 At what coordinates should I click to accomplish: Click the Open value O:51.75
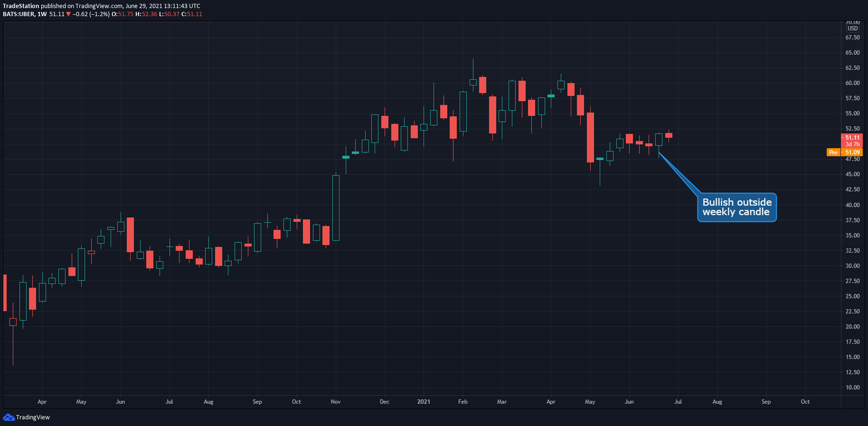(x=123, y=14)
